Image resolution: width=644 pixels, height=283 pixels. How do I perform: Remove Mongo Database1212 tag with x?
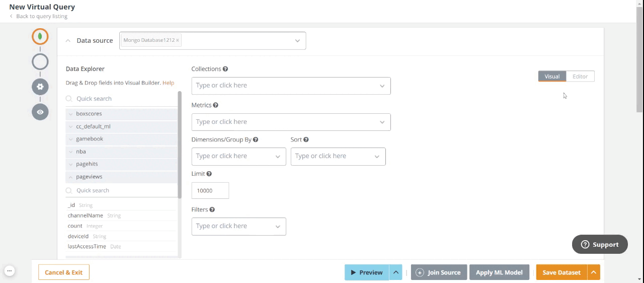tap(178, 40)
